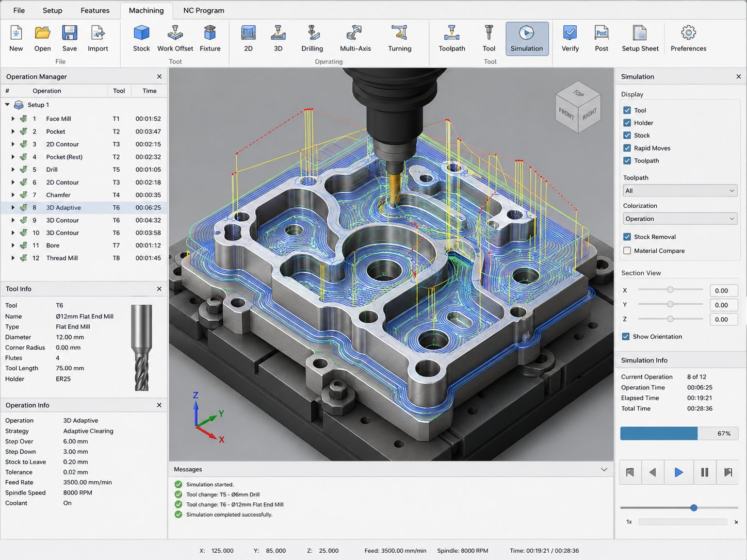The height and width of the screenshot is (560, 747).
Task: Click the TOP face of view cube
Action: 578,93
